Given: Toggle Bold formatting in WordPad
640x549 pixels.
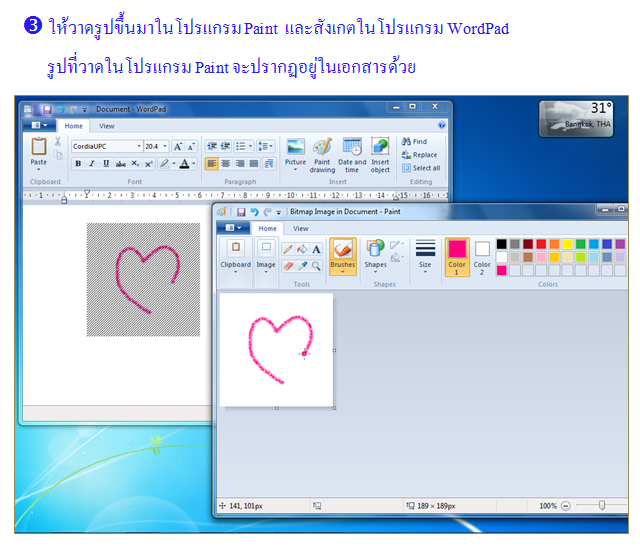Looking at the screenshot, I should tap(78, 164).
